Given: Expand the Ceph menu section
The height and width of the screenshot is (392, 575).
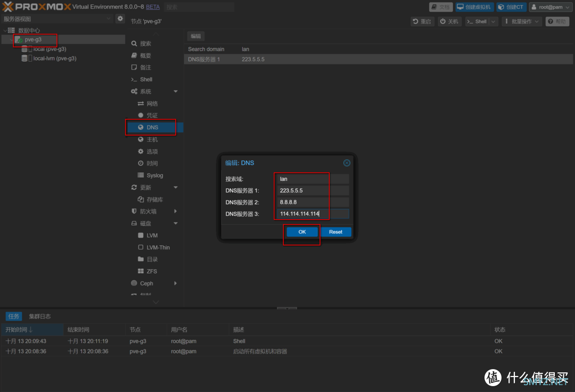Looking at the screenshot, I should [175, 283].
